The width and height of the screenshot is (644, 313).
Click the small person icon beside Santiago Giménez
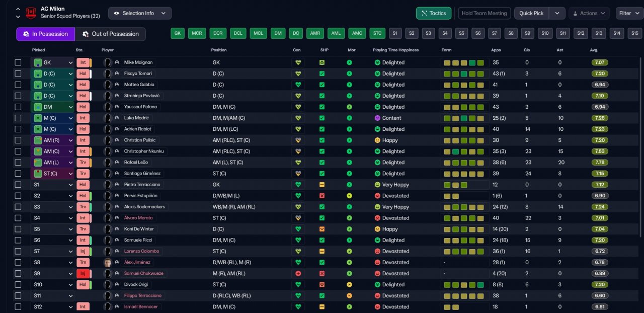tap(117, 174)
